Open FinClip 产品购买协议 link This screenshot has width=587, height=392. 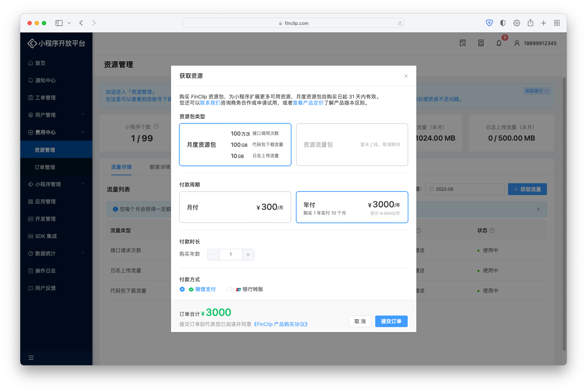click(281, 324)
